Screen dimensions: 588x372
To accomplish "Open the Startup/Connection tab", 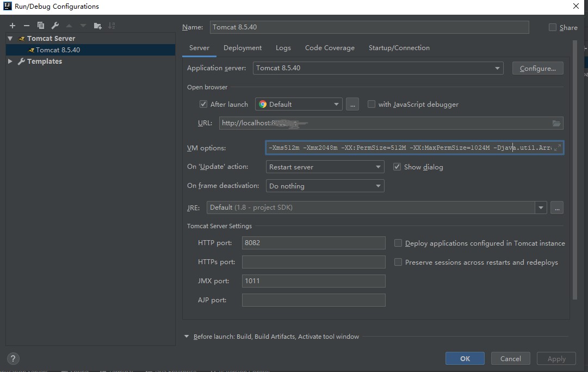I will click(399, 48).
